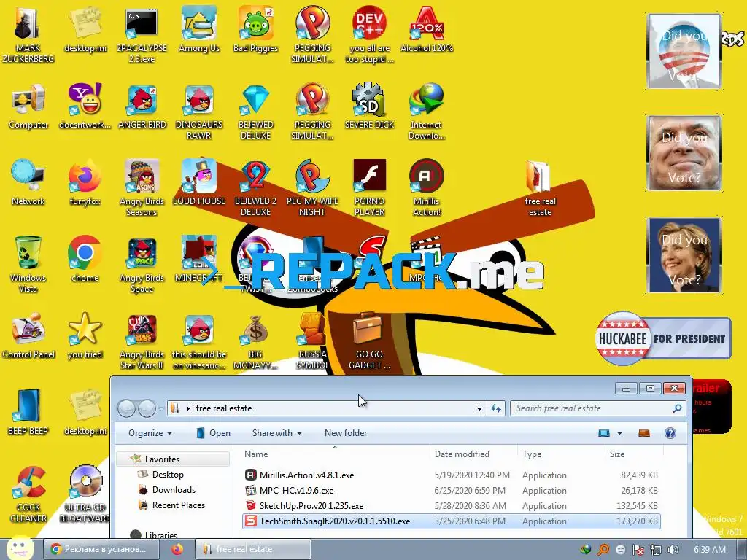This screenshot has height=560, width=747.
Task: Expand the view options dropdown arrow
Action: click(619, 433)
